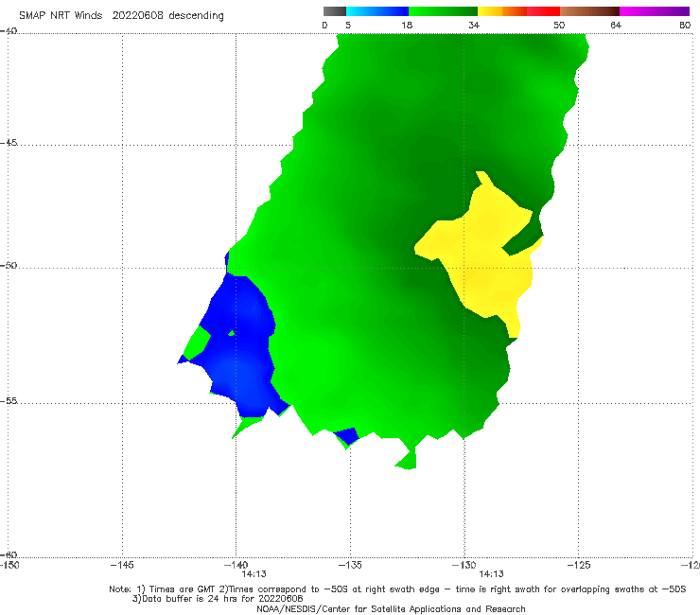Click the red segment of the colorbar
This screenshot has width=700, height=615.
coord(543,11)
